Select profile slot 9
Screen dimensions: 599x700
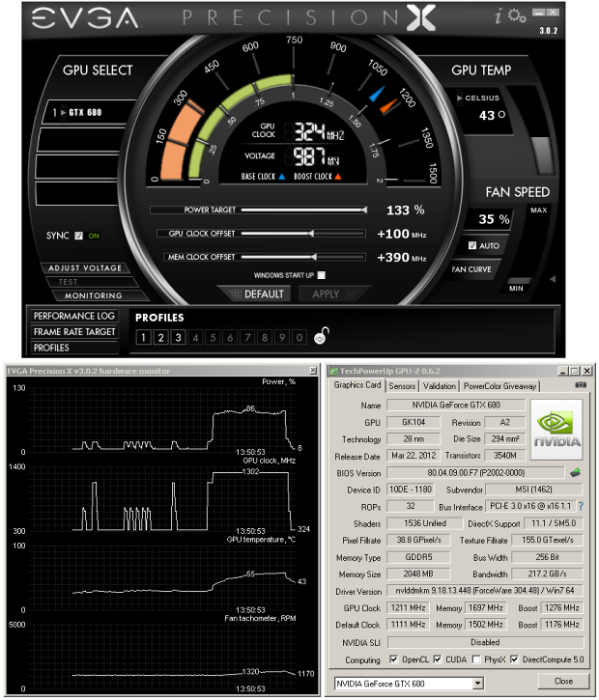[x=282, y=338]
